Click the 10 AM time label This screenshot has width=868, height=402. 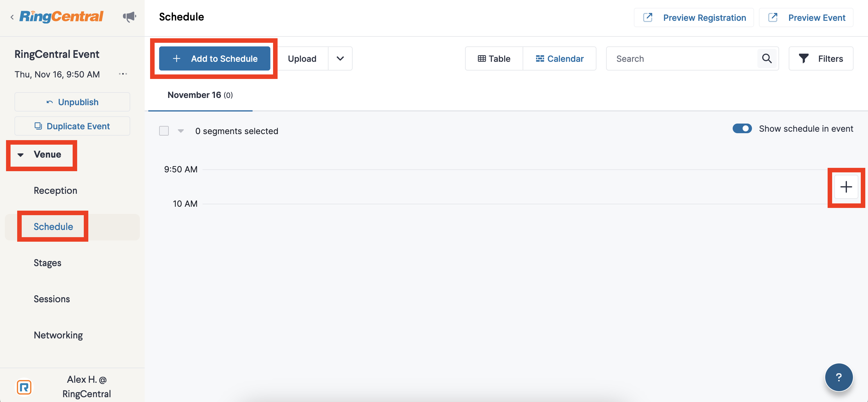coord(185,203)
